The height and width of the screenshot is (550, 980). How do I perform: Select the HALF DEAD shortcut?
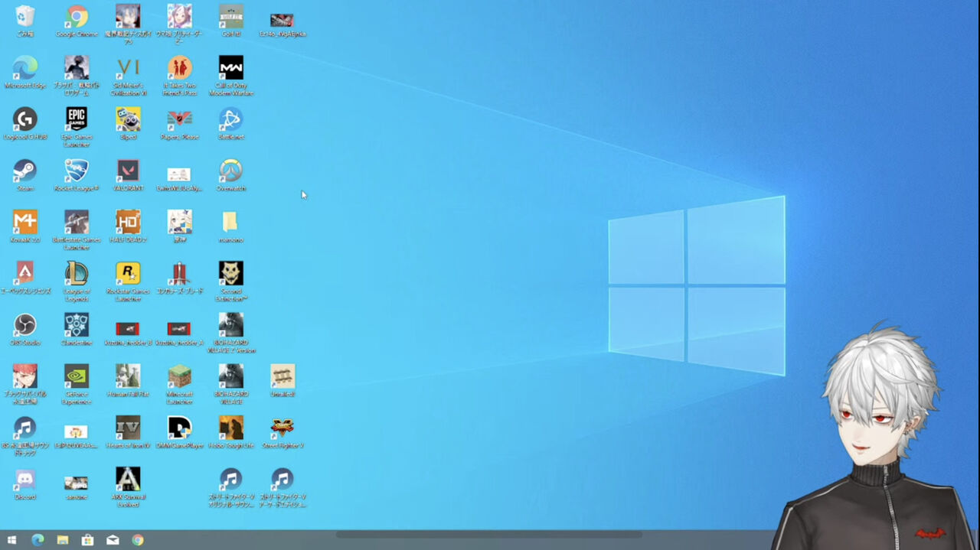128,222
